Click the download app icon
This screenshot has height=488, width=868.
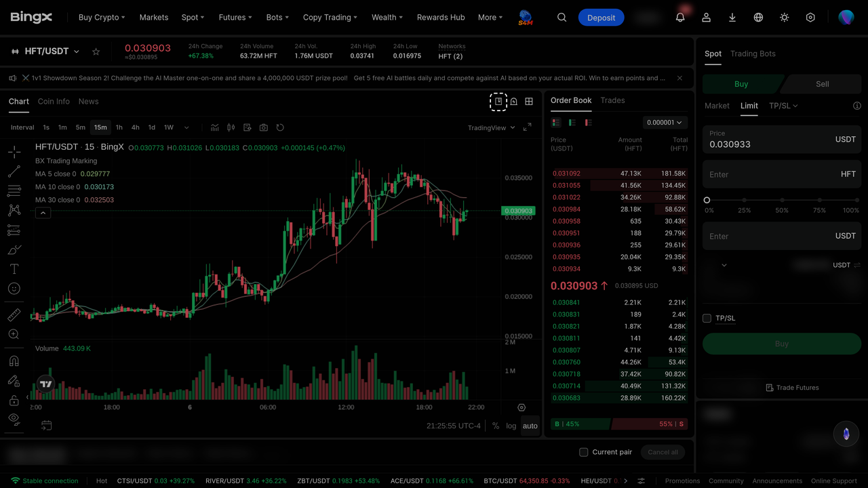click(x=732, y=18)
